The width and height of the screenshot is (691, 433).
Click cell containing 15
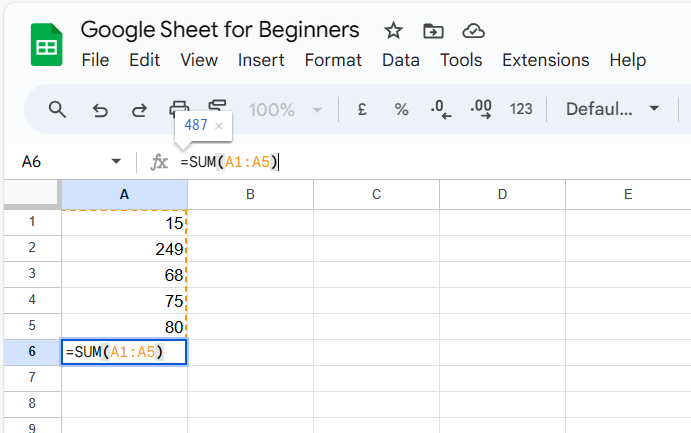[124, 222]
